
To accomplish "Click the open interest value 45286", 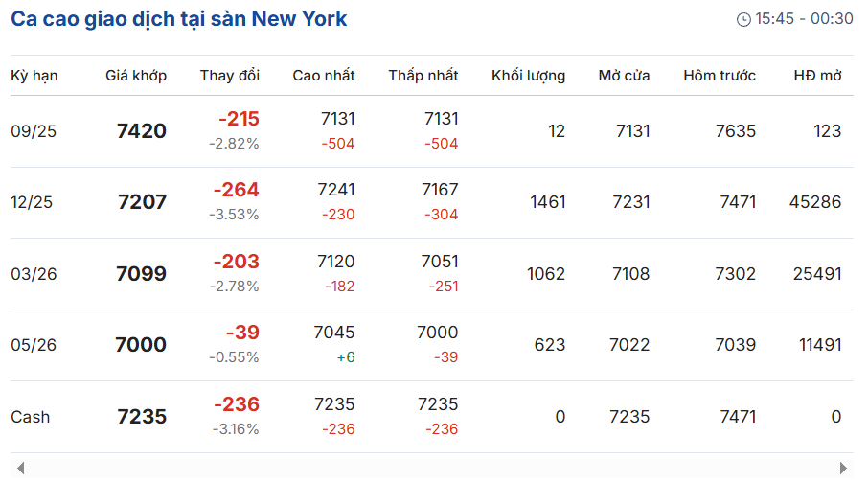I will pos(815,202).
